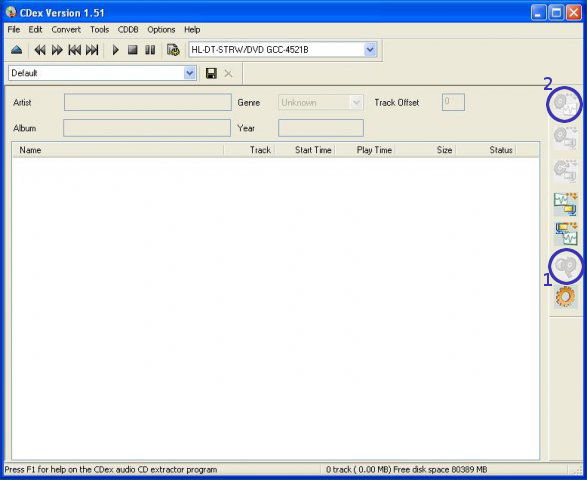The image size is (587, 480).
Task: Click the CD-ROM settings icon beside Pause
Action: [173, 50]
